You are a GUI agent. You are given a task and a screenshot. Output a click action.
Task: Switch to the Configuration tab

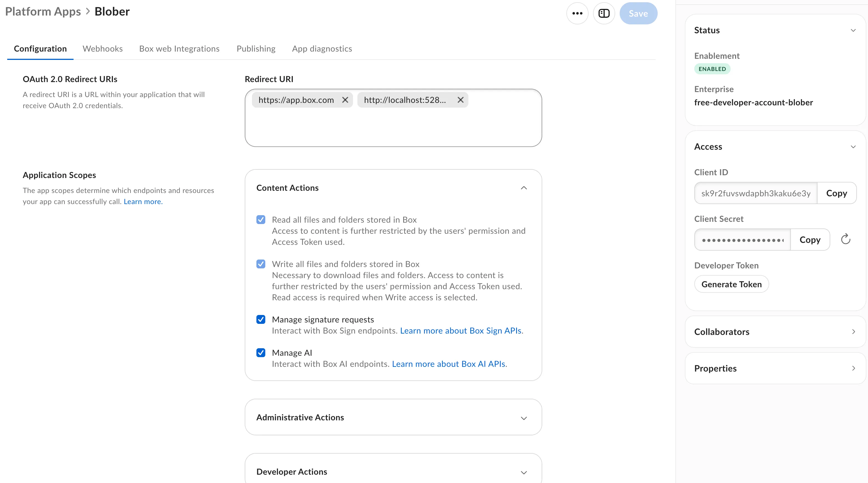pos(40,49)
